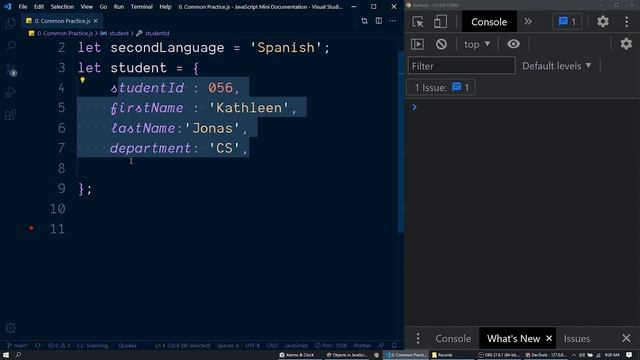Open the Run and Debug view
This screenshot has width=640, height=360.
click(11, 92)
